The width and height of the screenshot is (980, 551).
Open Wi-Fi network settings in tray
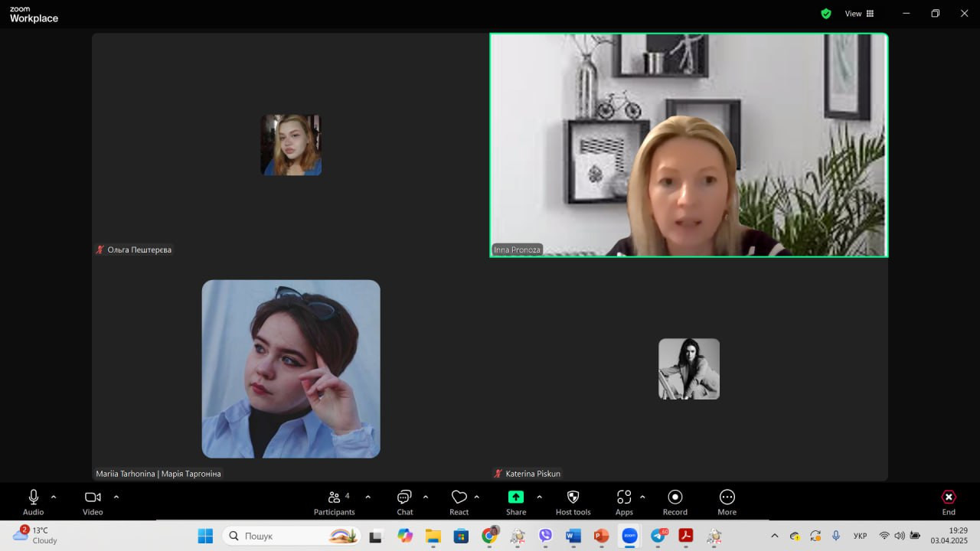[884, 536]
